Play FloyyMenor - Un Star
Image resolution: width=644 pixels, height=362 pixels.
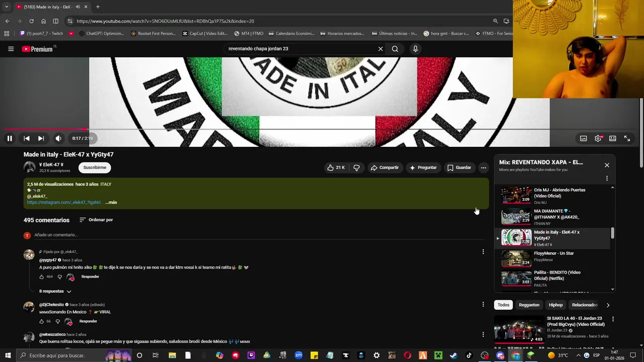click(x=552, y=258)
